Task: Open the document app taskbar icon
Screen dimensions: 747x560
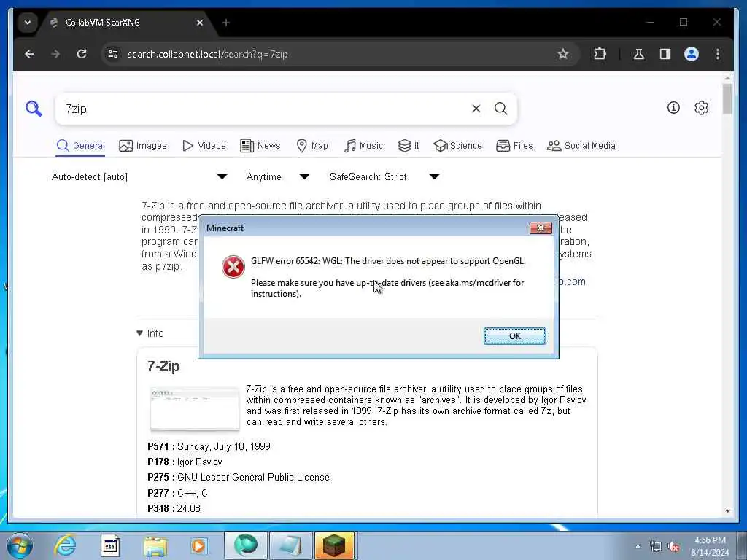Action: click(x=110, y=545)
